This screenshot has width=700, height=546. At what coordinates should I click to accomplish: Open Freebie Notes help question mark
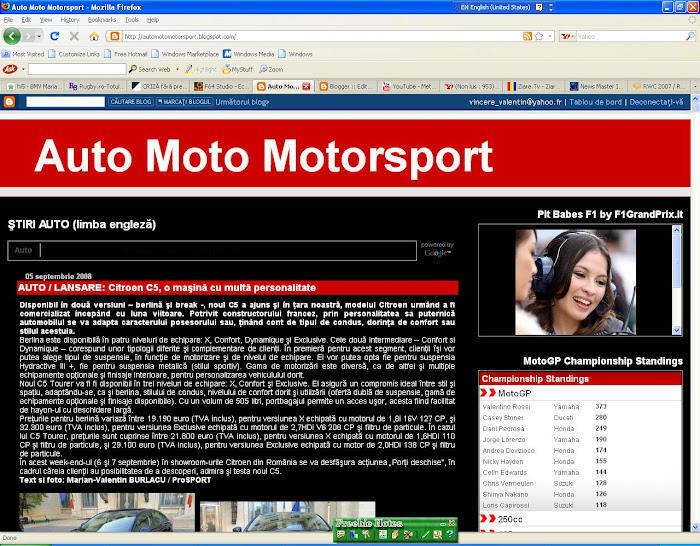450,534
